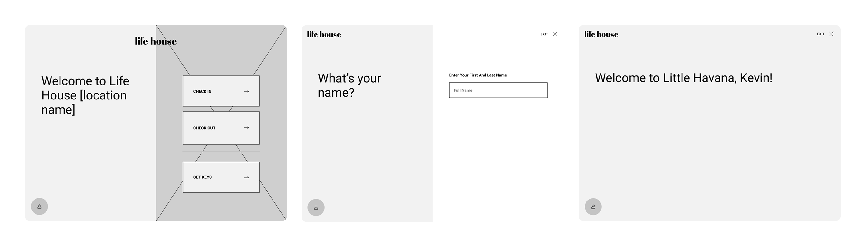Click EXIT X icon on Little Havana screen
Screen dimensions: 868x247
pos(831,34)
